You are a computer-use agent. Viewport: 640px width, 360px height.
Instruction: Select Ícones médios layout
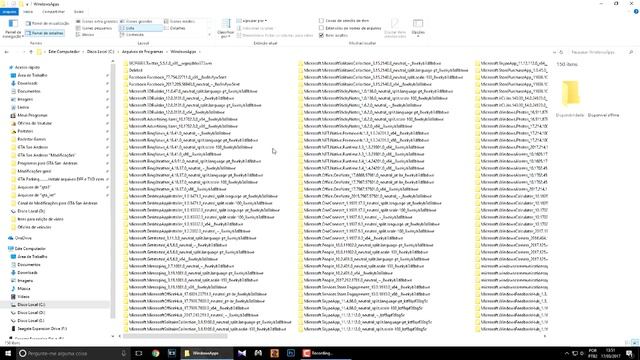click(x=180, y=21)
